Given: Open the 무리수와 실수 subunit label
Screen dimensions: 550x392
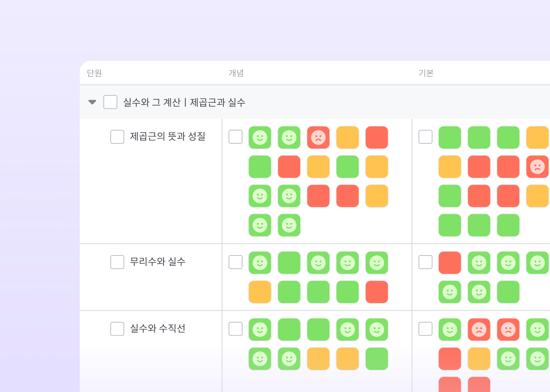Looking at the screenshot, I should click(x=158, y=262).
